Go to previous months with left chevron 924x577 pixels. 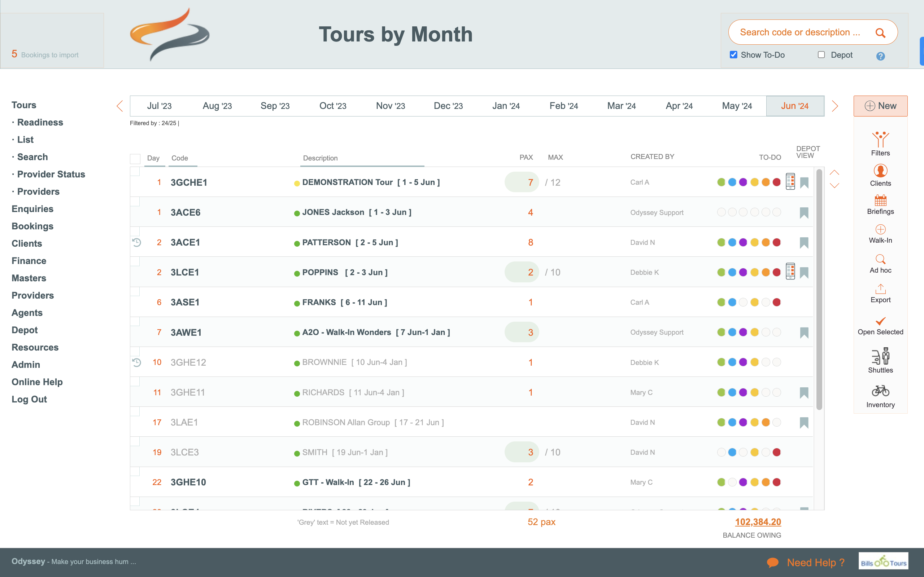119,106
